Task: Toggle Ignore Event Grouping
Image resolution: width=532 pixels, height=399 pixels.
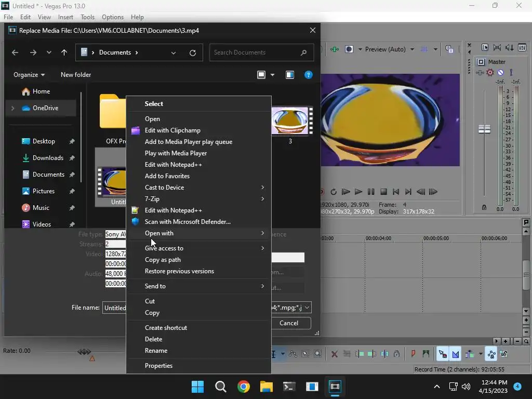Action: point(504,354)
